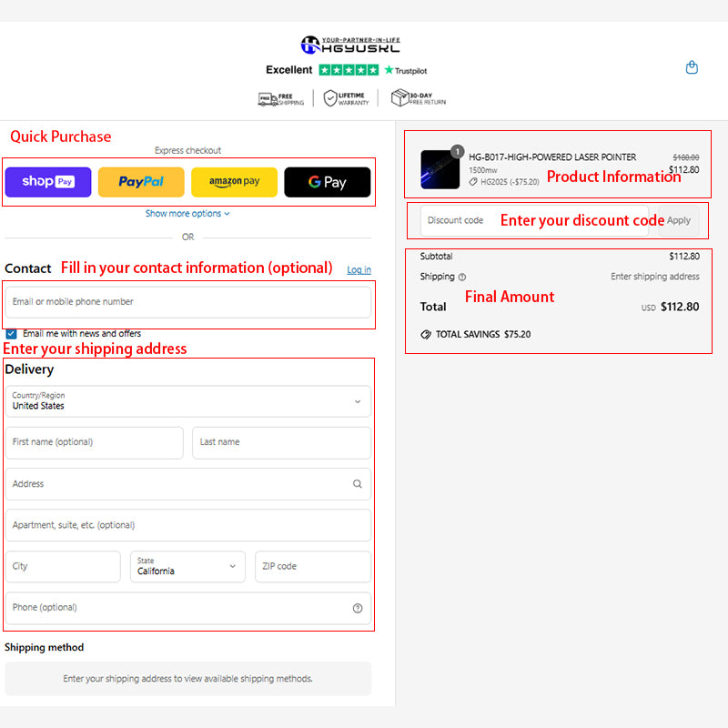Click the Log in link
Screen dimensions: 728x728
pyautogui.click(x=359, y=270)
